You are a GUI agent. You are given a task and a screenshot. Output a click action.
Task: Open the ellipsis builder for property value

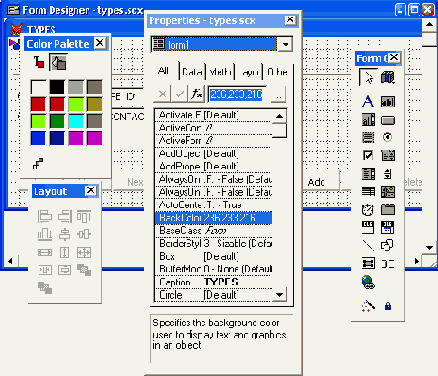click(x=278, y=95)
